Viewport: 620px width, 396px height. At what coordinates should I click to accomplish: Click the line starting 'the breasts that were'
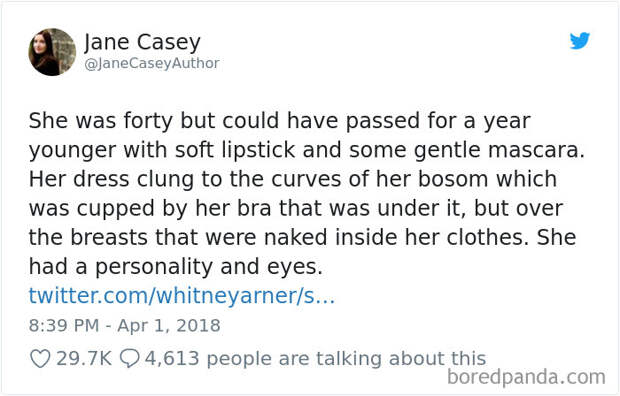pyautogui.click(x=302, y=238)
